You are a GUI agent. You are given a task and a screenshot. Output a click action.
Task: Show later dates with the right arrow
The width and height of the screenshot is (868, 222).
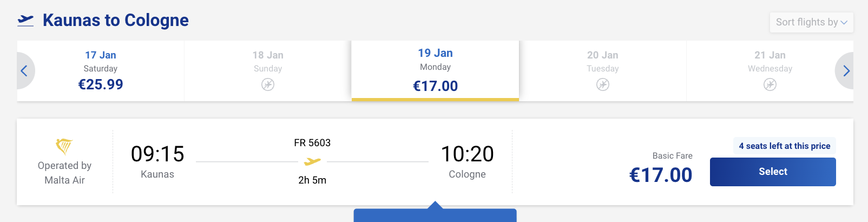pyautogui.click(x=846, y=71)
